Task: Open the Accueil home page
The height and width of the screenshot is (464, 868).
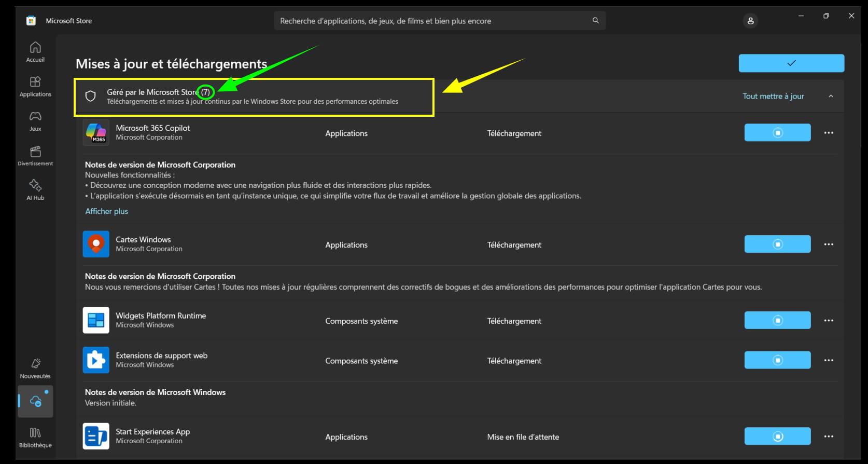Action: pyautogui.click(x=35, y=52)
